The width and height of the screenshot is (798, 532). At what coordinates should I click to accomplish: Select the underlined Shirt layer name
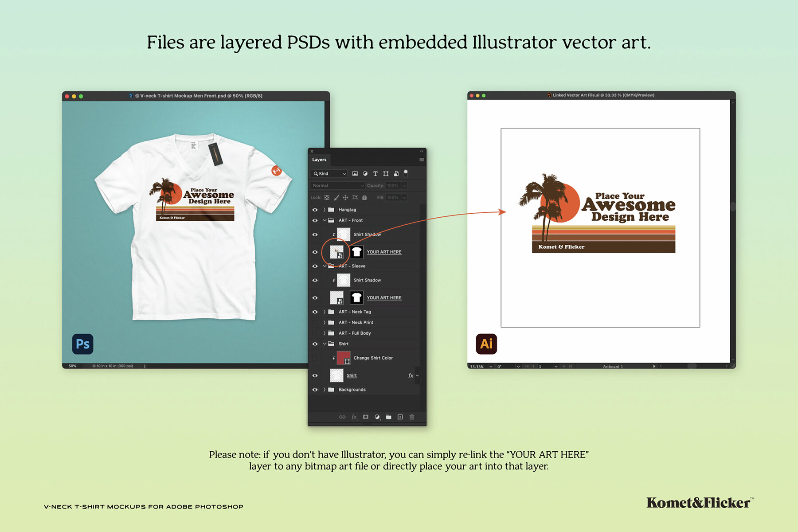(x=352, y=376)
